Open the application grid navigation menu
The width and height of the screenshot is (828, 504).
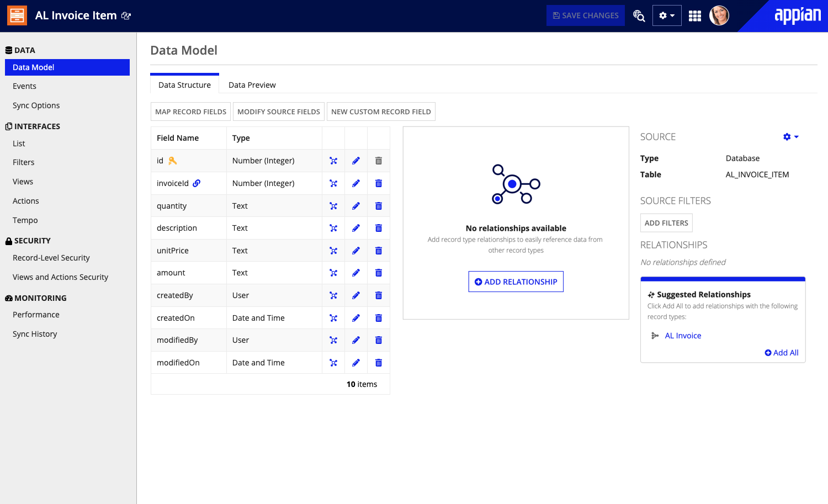click(x=695, y=16)
